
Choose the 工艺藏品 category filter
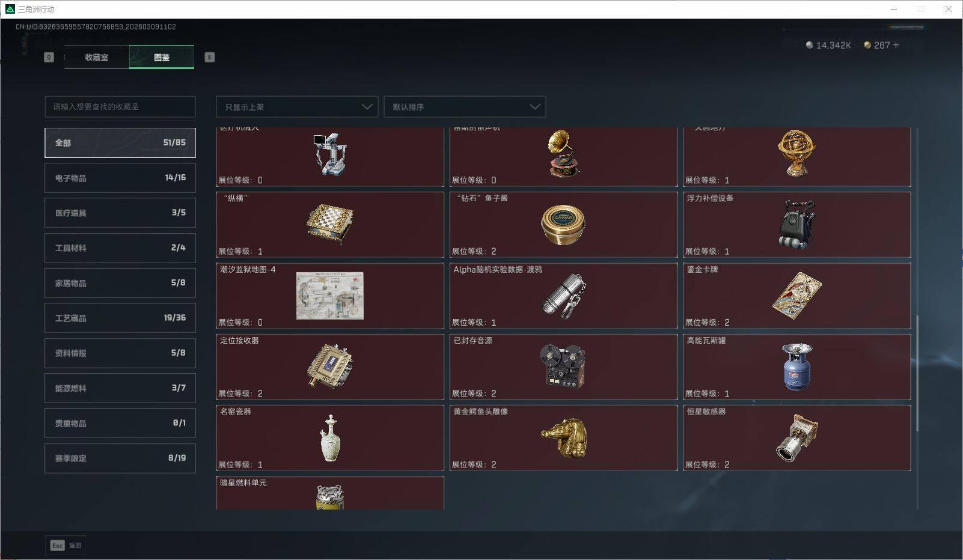120,318
